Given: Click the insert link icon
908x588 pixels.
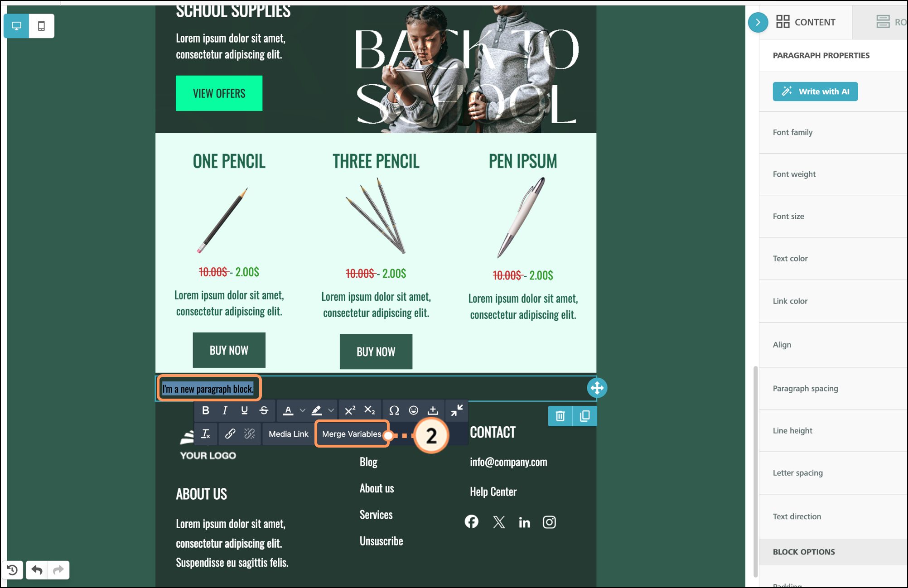Looking at the screenshot, I should (230, 434).
